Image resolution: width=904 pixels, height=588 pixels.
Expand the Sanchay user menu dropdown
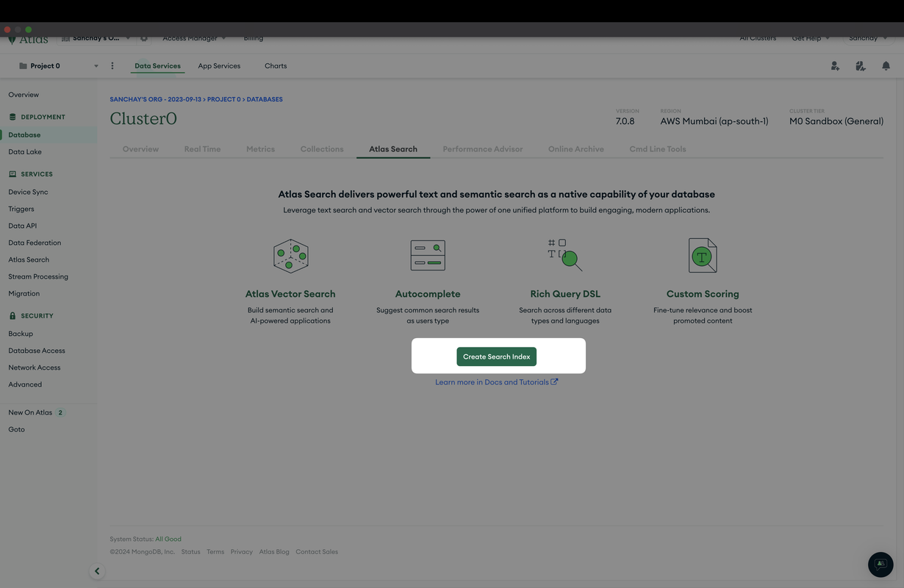(868, 38)
